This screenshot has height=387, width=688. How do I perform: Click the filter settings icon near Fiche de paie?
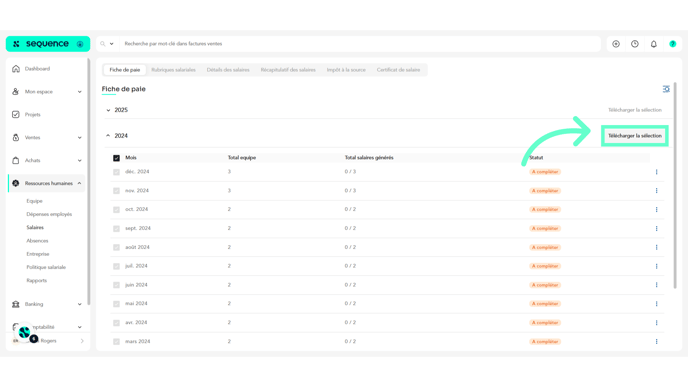pyautogui.click(x=666, y=89)
